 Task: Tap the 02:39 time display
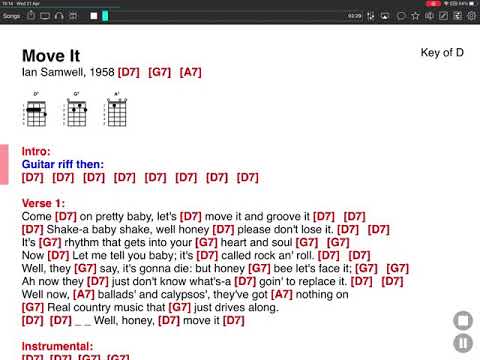355,16
